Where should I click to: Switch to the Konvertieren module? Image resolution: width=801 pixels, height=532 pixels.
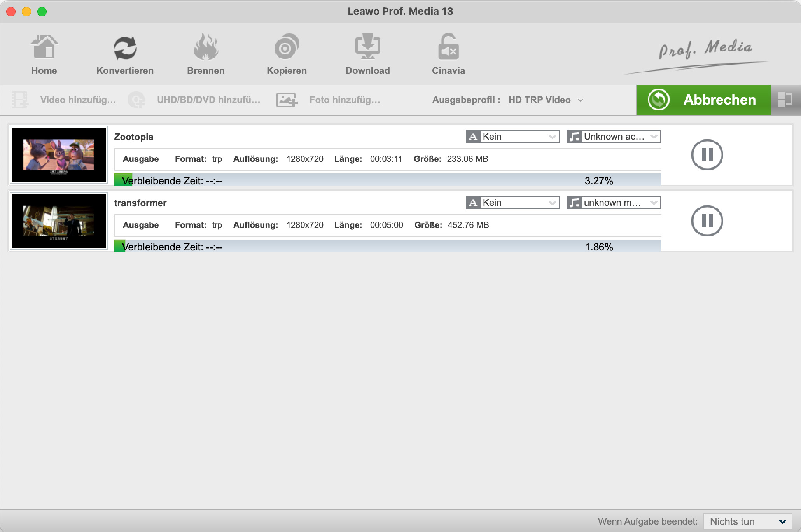click(125, 48)
